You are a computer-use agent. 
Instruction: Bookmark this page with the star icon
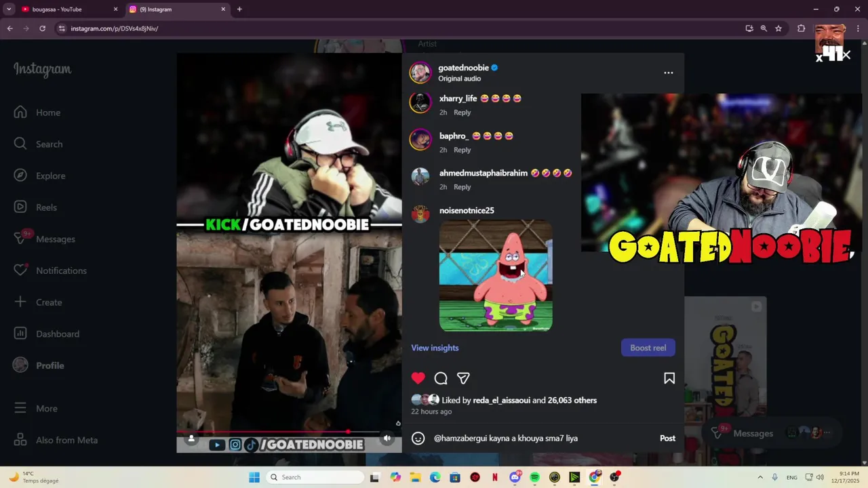778,28
